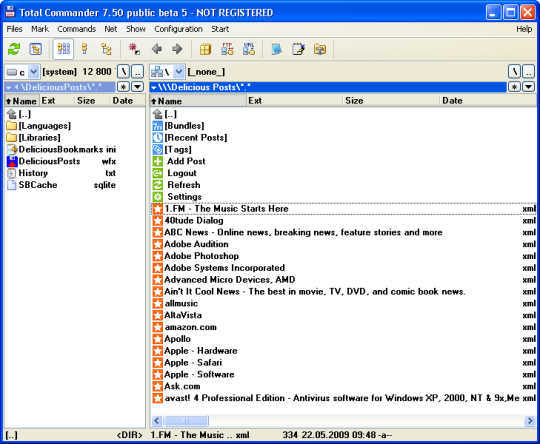Image resolution: width=540 pixels, height=444 pixels.
Task: Open right panel directory hotlist asterisk button
Action: point(514,87)
